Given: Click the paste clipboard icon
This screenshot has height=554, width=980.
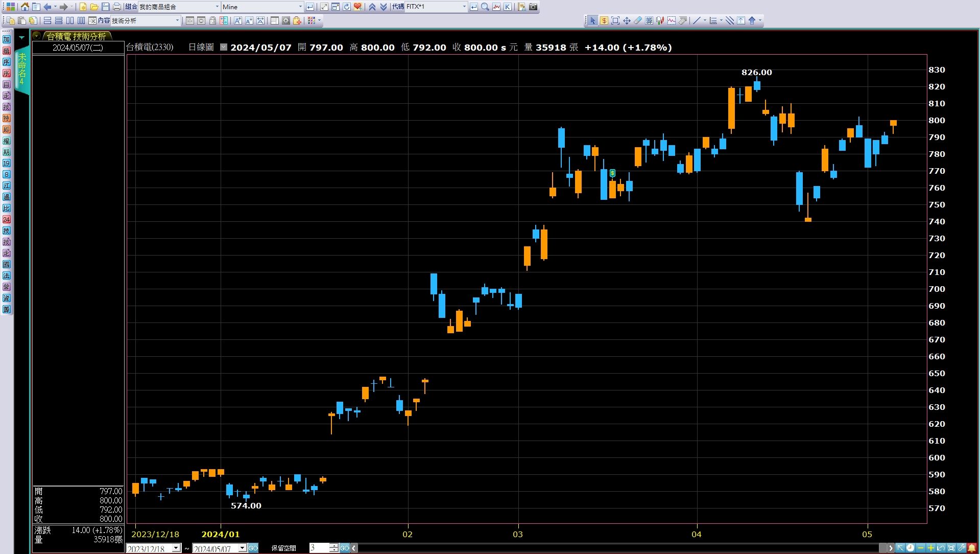Looking at the screenshot, I should (21, 20).
